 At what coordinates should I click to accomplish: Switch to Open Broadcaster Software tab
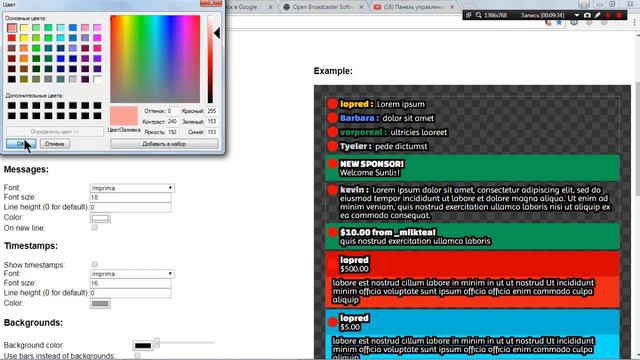click(322, 7)
